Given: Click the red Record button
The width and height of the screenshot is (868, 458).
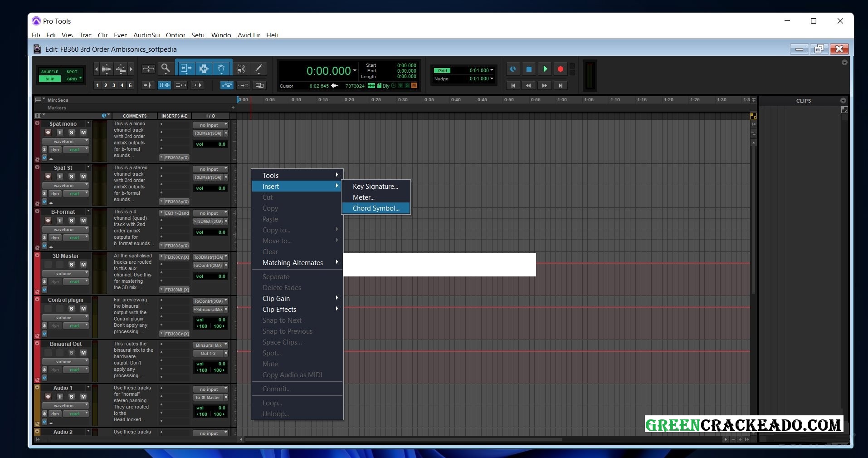Looking at the screenshot, I should (x=561, y=69).
